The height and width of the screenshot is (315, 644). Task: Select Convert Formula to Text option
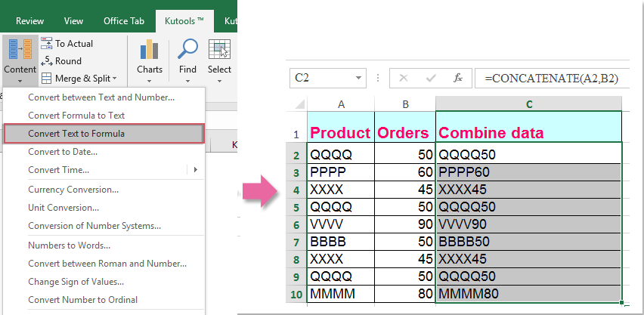point(76,116)
